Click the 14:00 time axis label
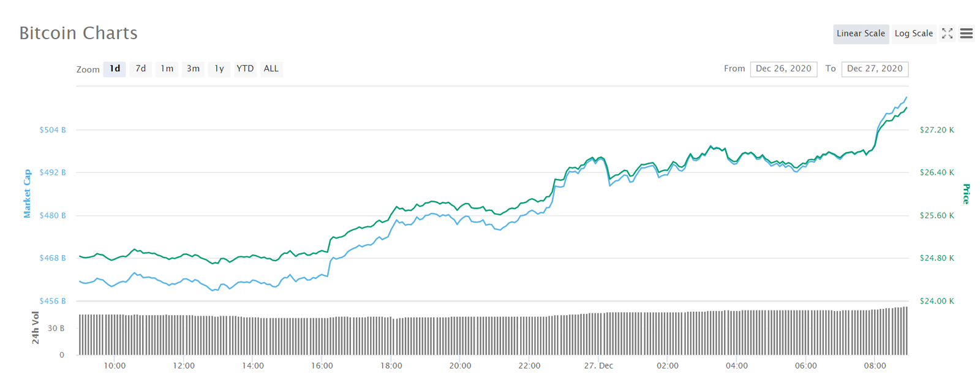This screenshot has height=382, width=980. [253, 366]
